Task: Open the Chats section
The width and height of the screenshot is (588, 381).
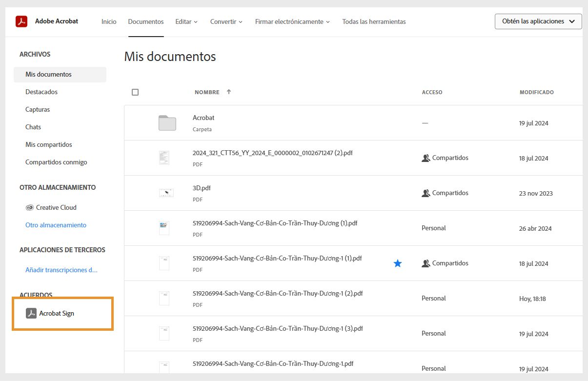Action: coord(33,127)
